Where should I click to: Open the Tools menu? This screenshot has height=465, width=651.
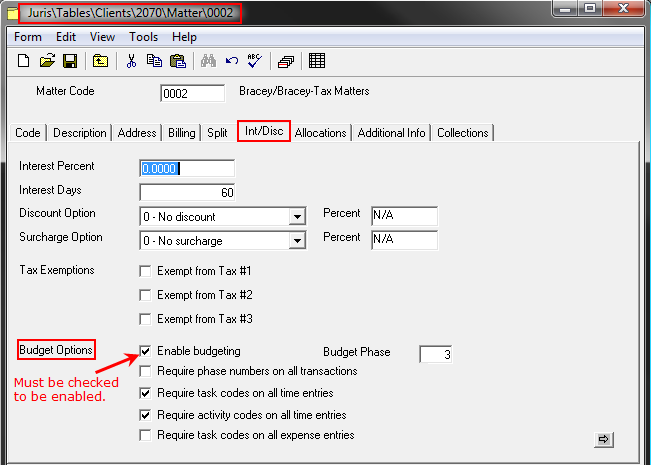tap(144, 37)
